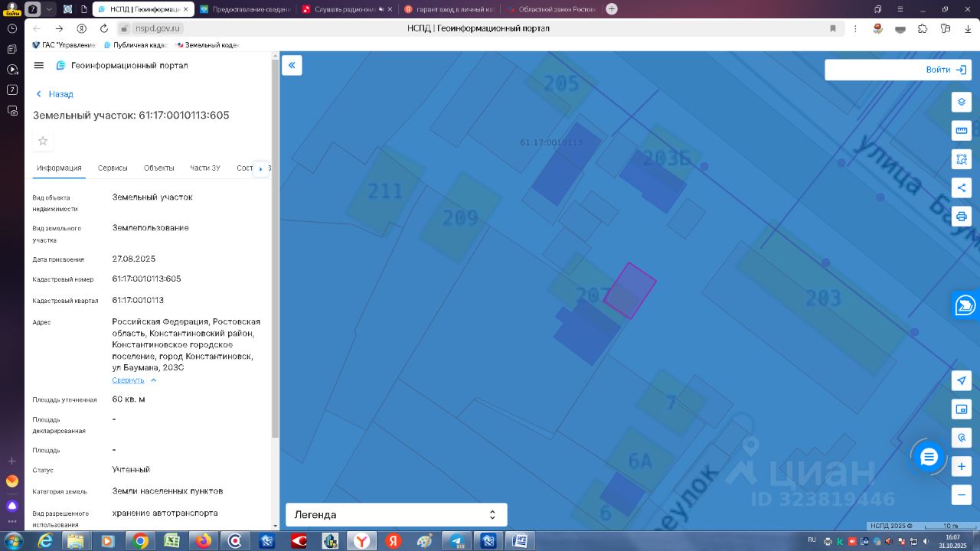Click the parcel label 203 on the map
Viewport: 980px width, 551px height.
[x=823, y=297]
